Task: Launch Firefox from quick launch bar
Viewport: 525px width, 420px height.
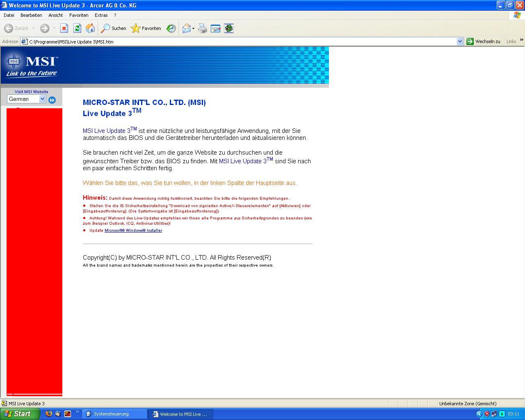Action: pyautogui.click(x=48, y=414)
